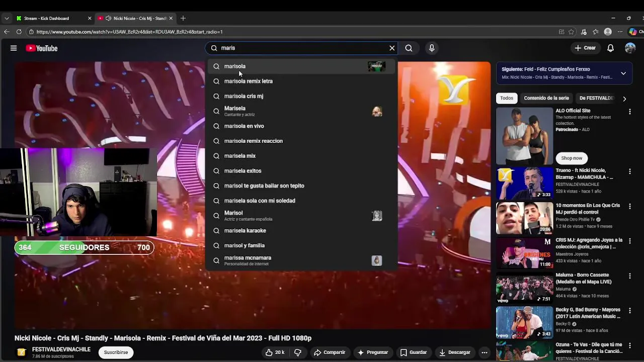Select 'marisela mix' suggestion

[301, 156]
